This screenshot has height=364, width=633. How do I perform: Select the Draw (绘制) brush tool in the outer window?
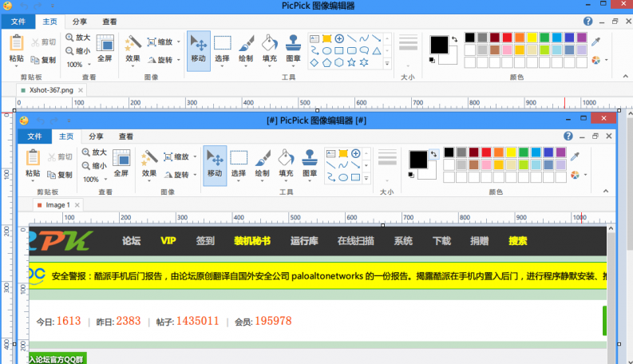pyautogui.click(x=246, y=50)
